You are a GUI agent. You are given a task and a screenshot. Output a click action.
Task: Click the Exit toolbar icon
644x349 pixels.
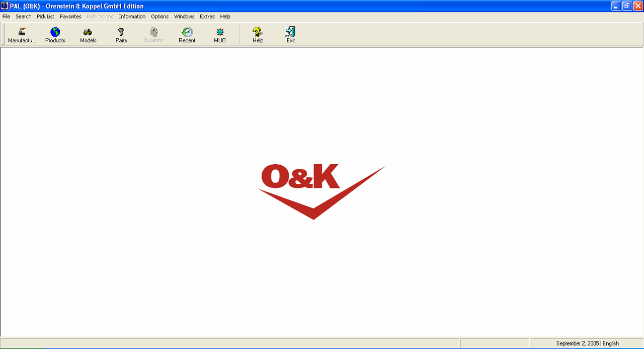[291, 35]
